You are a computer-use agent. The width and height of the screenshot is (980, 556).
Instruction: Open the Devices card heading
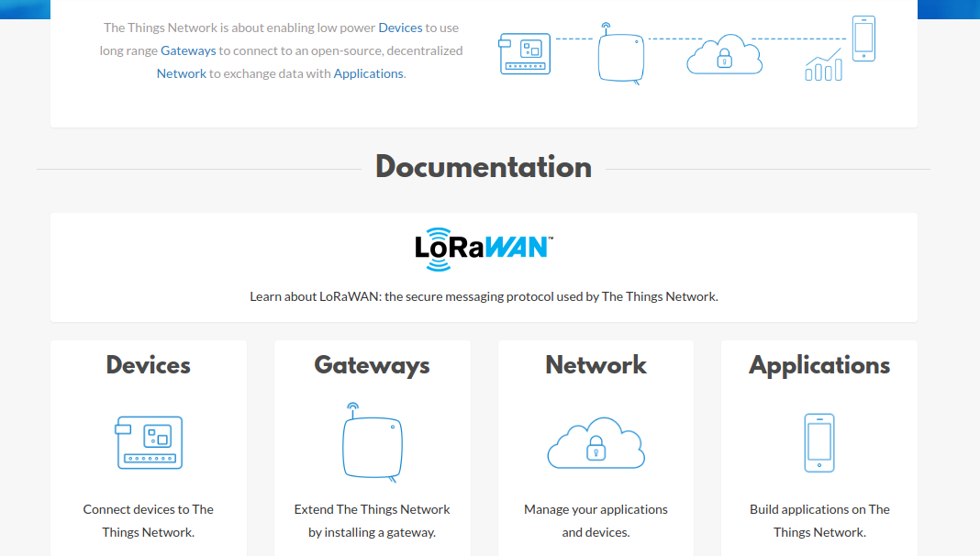coord(148,365)
